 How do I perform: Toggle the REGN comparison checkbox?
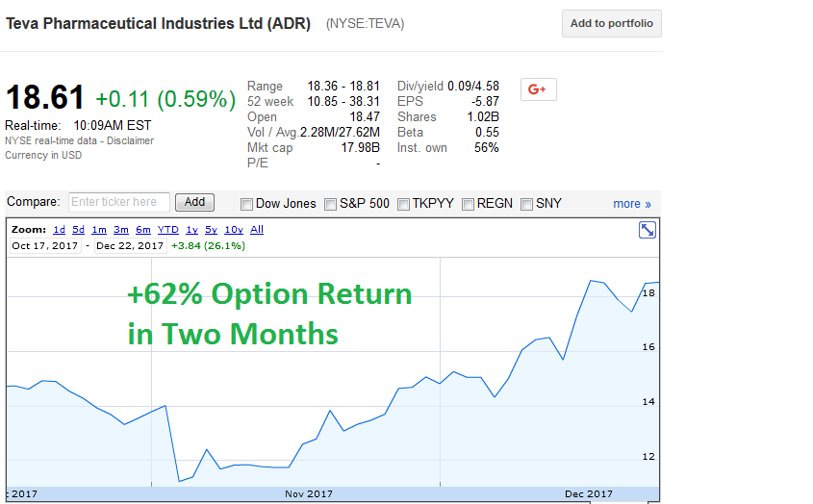click(469, 204)
